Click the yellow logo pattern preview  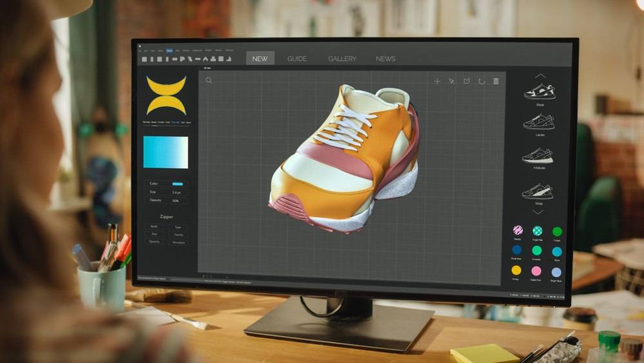pyautogui.click(x=166, y=96)
